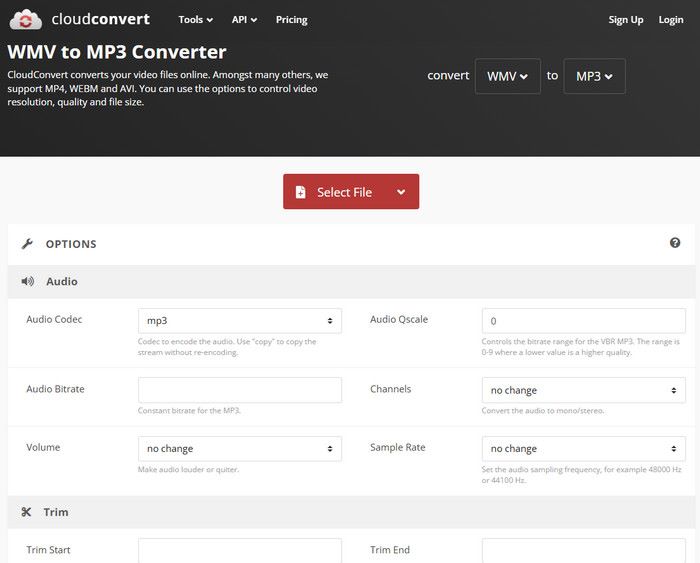The width and height of the screenshot is (700, 563).
Task: Open the Volume dropdown
Action: click(240, 448)
